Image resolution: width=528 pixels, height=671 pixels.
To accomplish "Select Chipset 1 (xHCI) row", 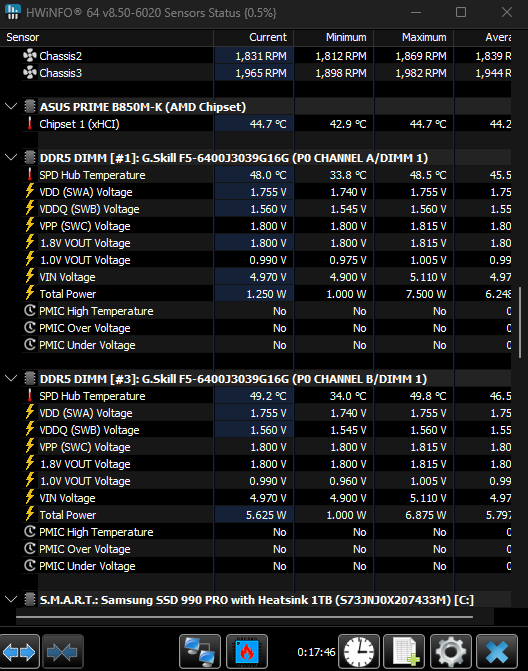I will pos(267,124).
